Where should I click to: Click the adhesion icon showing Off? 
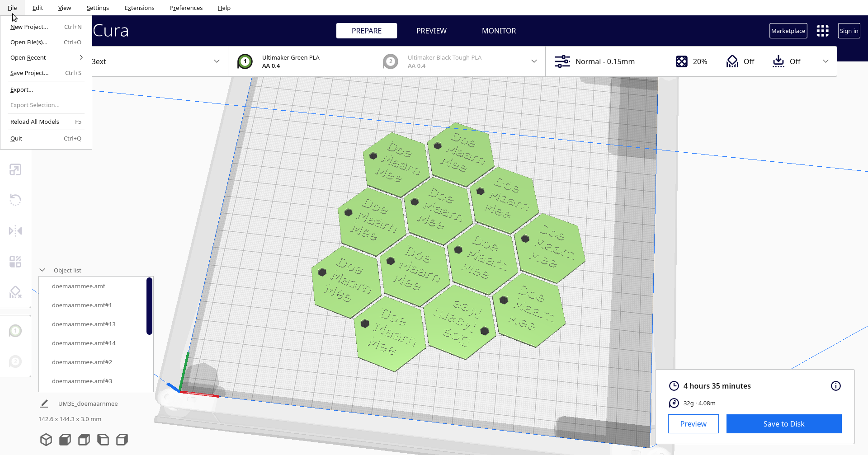tap(778, 61)
